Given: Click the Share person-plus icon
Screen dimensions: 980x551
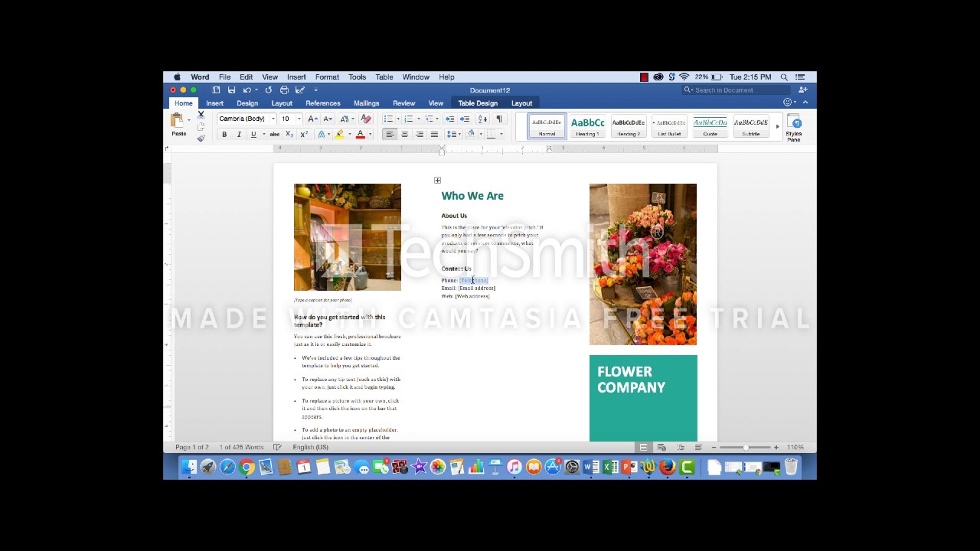Looking at the screenshot, I should point(802,90).
